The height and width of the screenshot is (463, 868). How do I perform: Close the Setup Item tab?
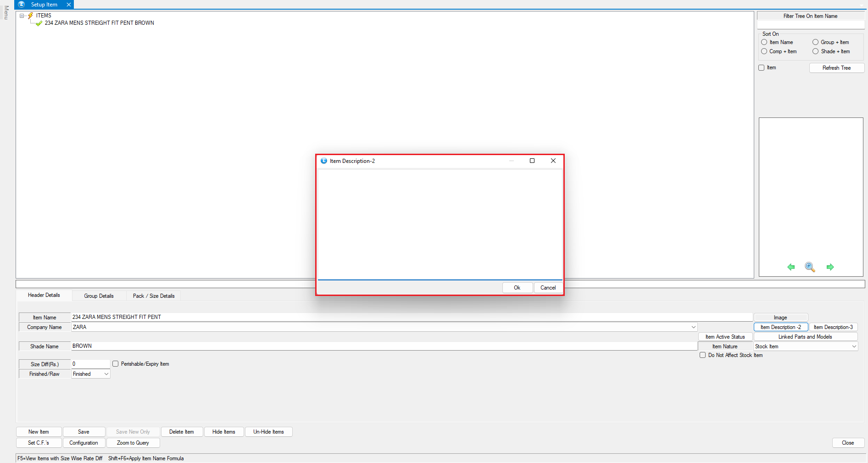pyautogui.click(x=69, y=5)
